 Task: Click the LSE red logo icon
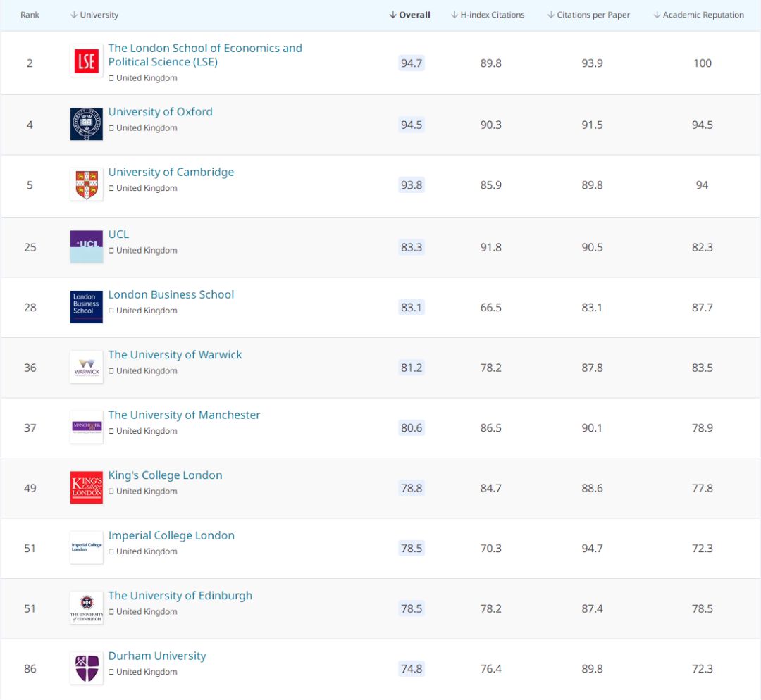tap(86, 62)
